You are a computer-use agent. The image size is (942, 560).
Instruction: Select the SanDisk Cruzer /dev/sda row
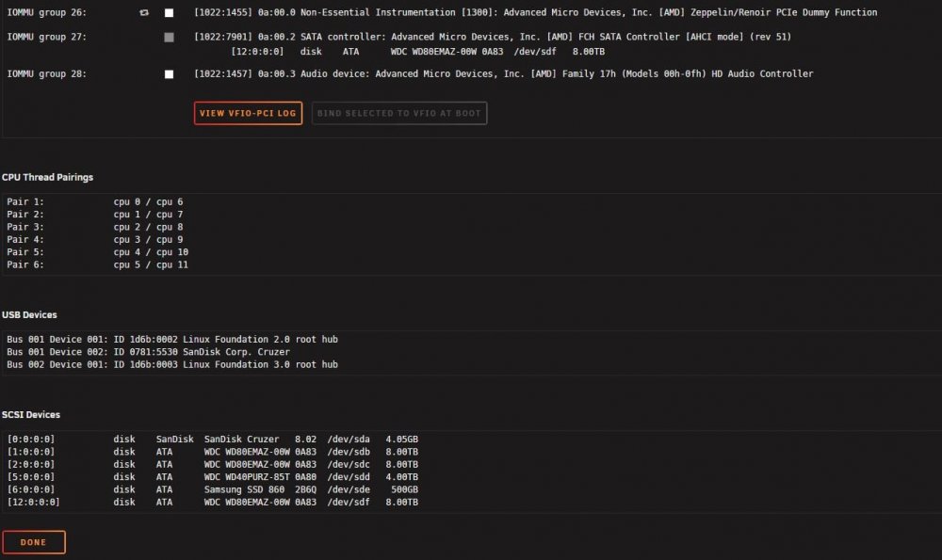(213, 440)
